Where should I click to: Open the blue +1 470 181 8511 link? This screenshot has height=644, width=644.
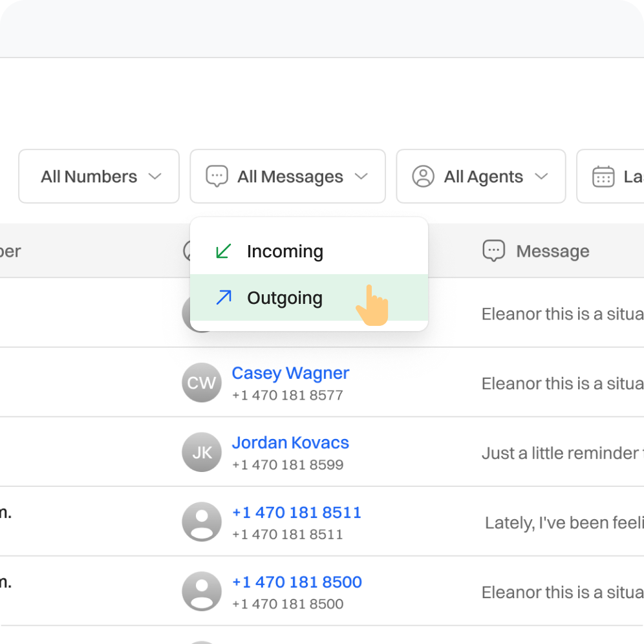296,513
